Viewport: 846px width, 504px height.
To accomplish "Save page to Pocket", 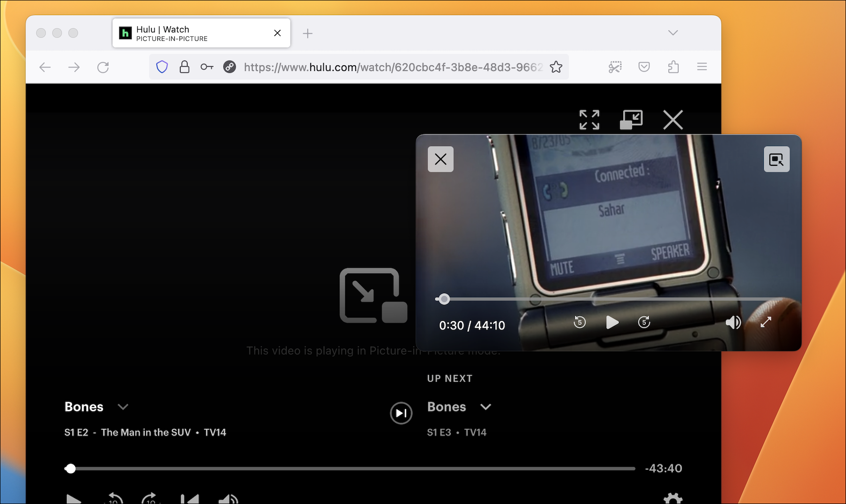I will click(644, 67).
